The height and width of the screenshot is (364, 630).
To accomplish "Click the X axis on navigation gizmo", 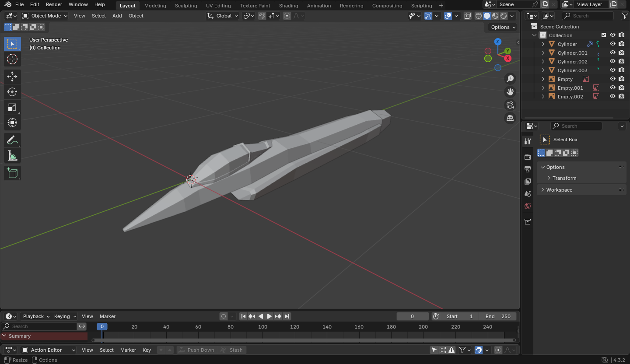I will tap(507, 58).
